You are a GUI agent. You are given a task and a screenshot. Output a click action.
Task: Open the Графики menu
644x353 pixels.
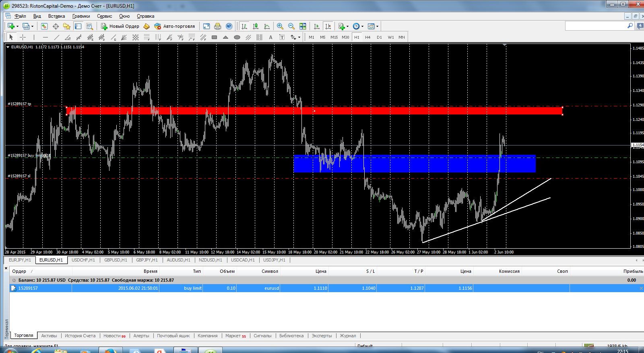(81, 16)
